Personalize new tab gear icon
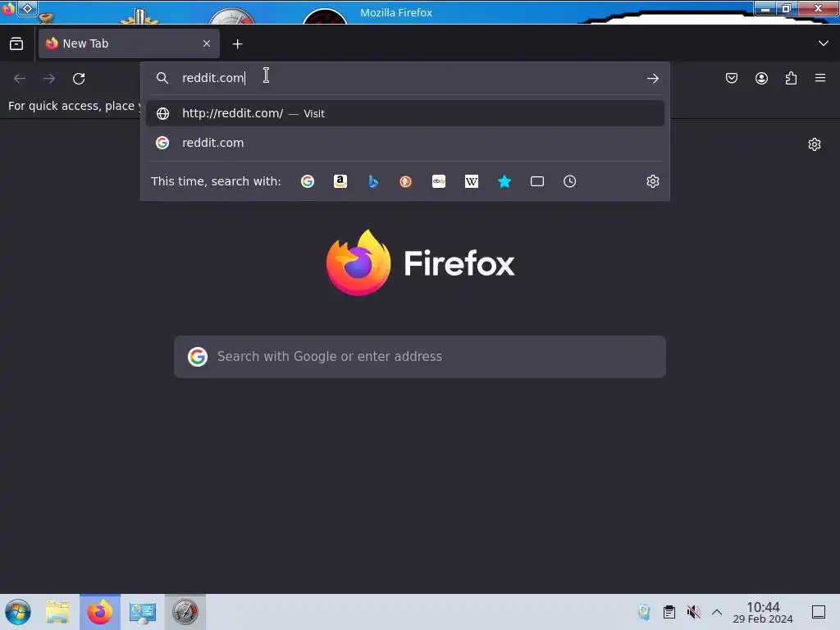This screenshot has width=840, height=630. tap(815, 144)
